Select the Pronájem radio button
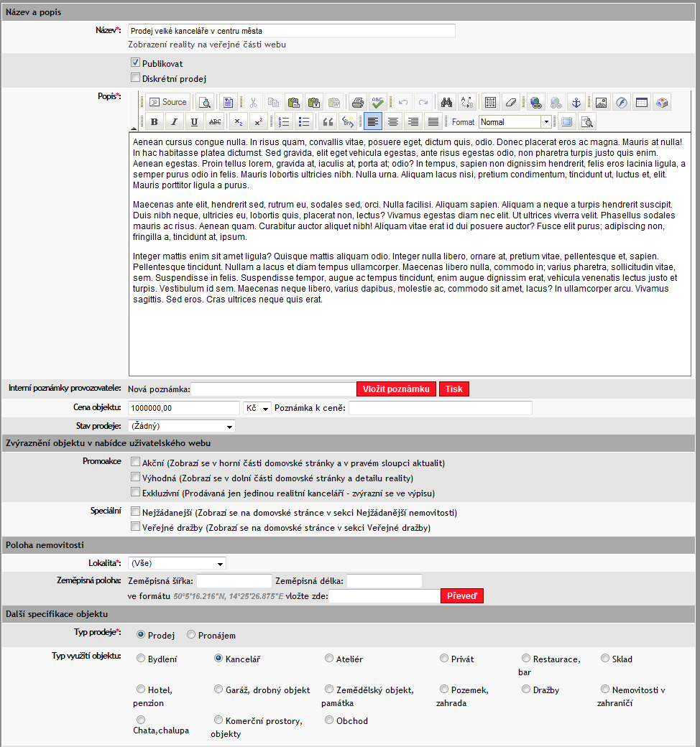 (x=191, y=634)
